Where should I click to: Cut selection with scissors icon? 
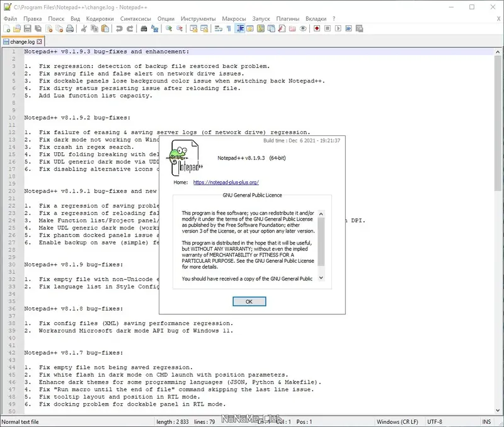click(x=84, y=29)
